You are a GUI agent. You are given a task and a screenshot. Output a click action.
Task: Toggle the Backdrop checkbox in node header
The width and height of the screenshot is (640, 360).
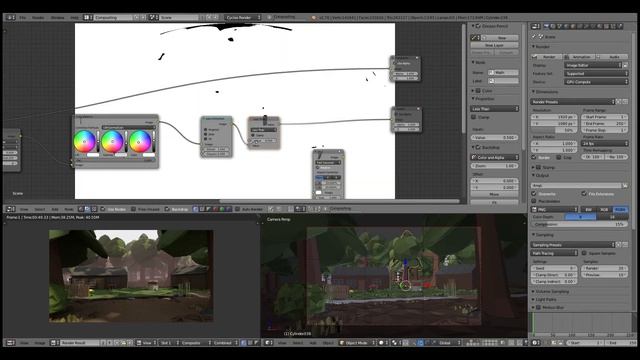167,209
